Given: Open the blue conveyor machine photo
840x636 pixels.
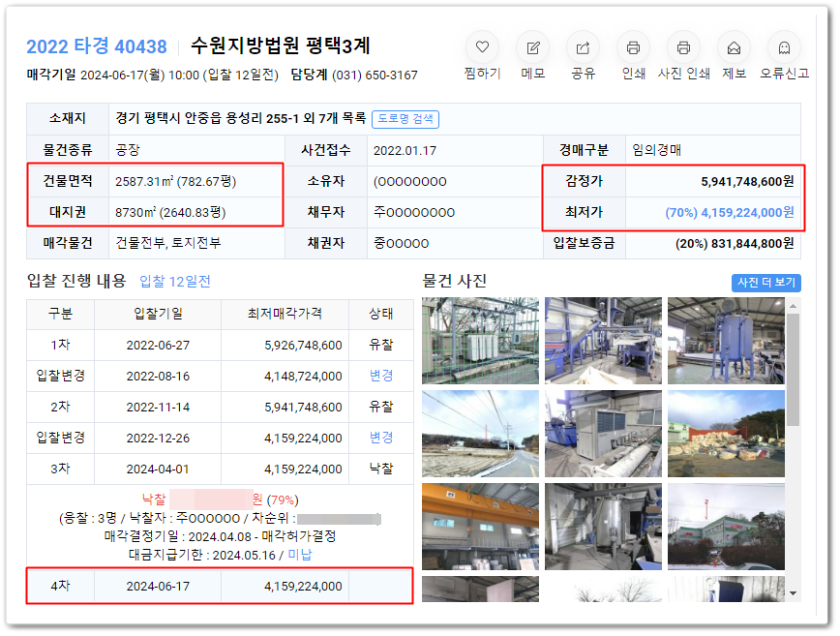Looking at the screenshot, I should tap(603, 341).
